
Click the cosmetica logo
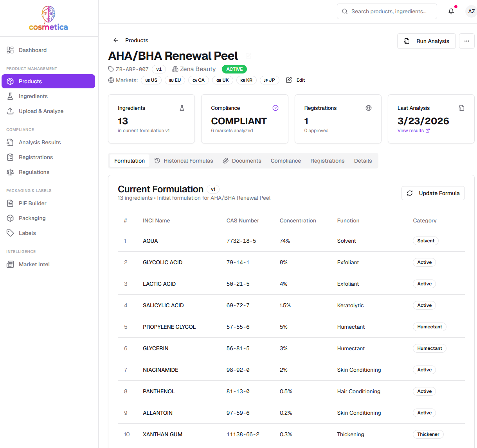[x=49, y=18]
